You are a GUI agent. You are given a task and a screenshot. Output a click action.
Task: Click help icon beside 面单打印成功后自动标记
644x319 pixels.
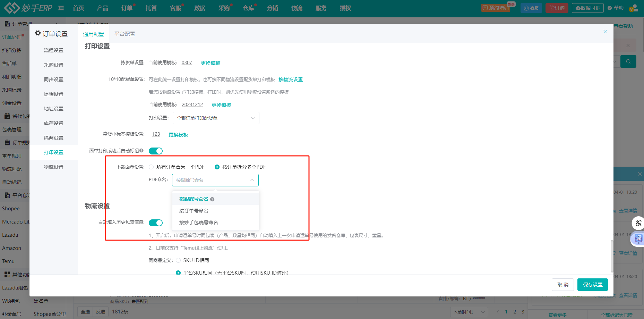pos(141,151)
